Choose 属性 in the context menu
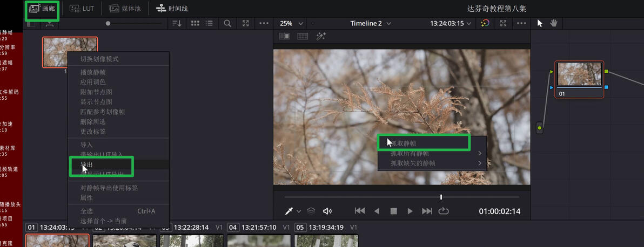644x247 pixels. [86, 198]
